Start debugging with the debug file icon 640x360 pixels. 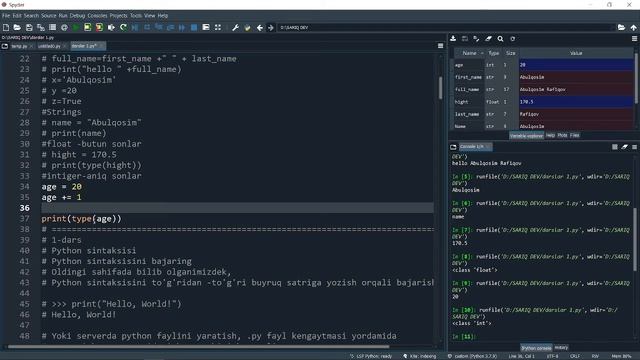[x=135, y=27]
